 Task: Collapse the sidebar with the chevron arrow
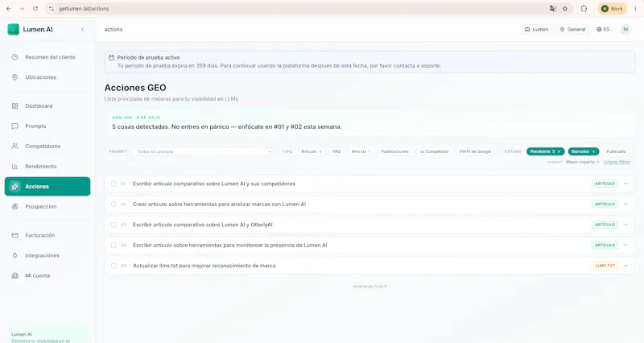(x=82, y=29)
